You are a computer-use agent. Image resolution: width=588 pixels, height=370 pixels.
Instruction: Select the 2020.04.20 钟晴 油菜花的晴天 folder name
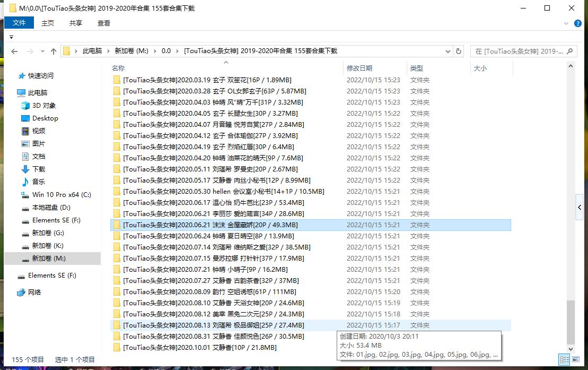[x=213, y=158]
